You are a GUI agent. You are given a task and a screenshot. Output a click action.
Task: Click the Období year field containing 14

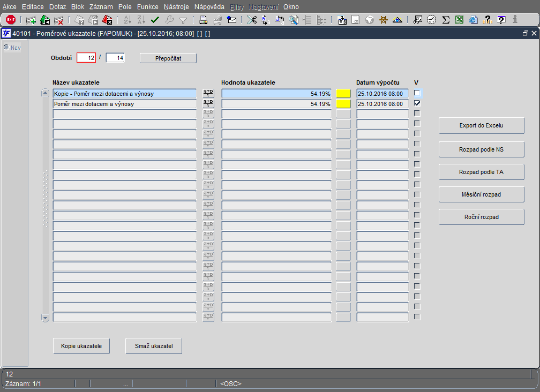[115, 57]
